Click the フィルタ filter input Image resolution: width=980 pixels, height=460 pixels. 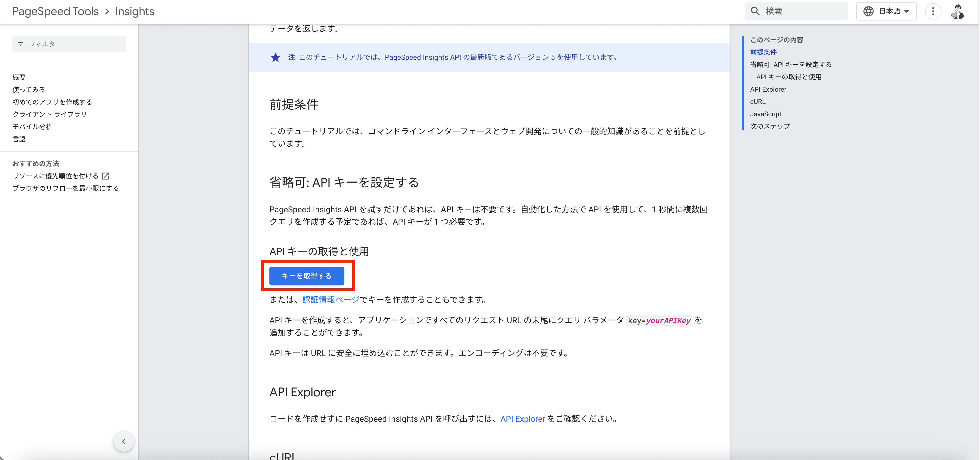click(x=69, y=44)
